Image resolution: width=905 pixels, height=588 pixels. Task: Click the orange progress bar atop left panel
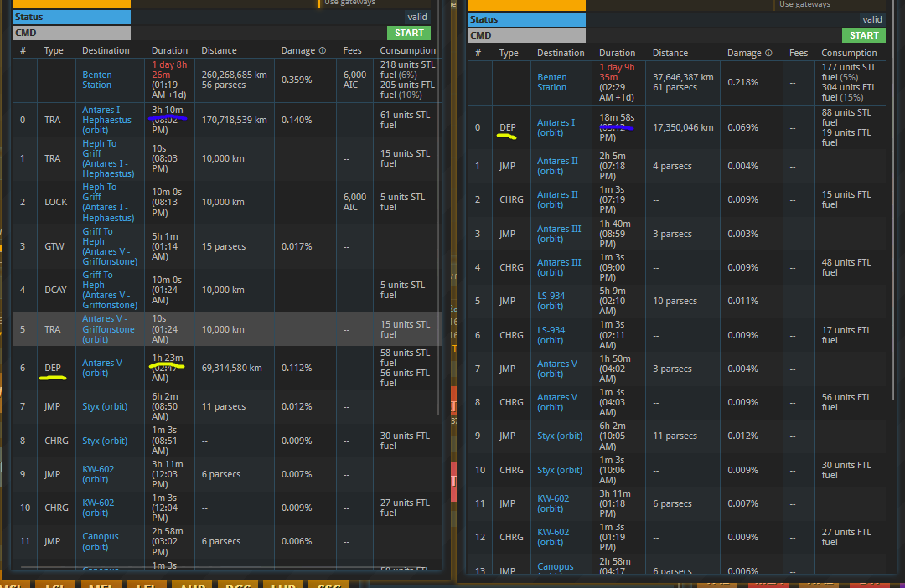pyautogui.click(x=71, y=3)
